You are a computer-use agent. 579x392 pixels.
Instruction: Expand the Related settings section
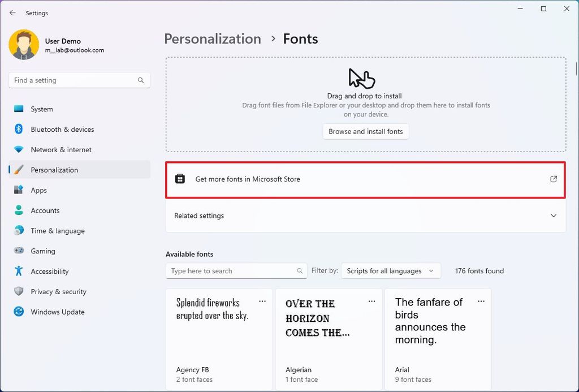[552, 216]
